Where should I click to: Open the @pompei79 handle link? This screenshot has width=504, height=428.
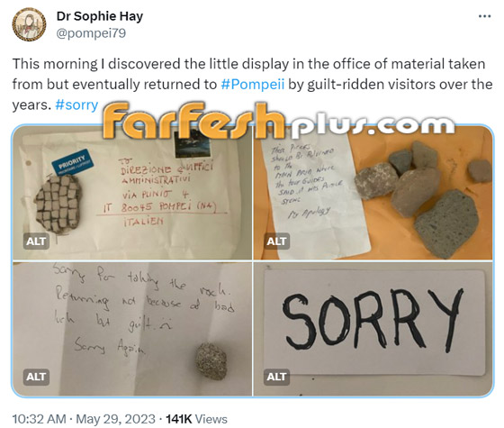point(91,33)
